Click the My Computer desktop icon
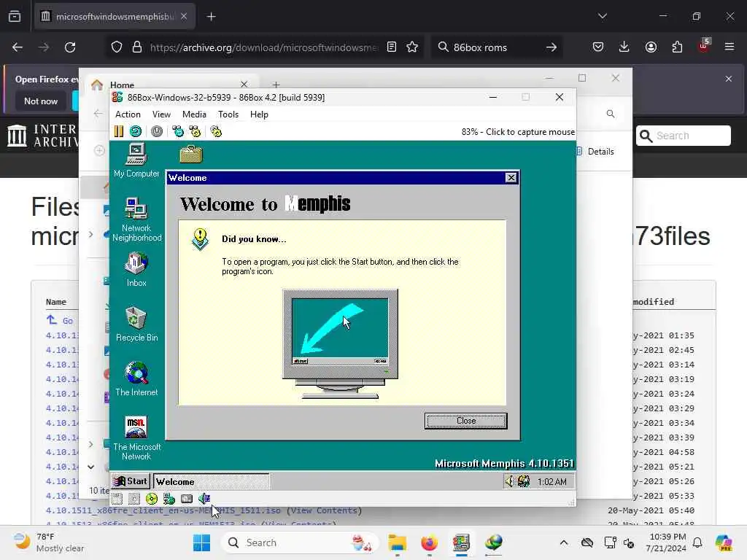 [x=136, y=160]
